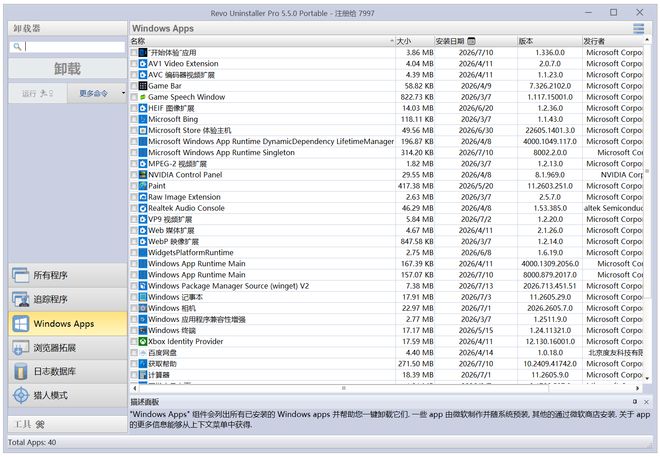Screen dimensions: 660x457
Task: Click the Microsoft Bing app icon
Action: tap(143, 119)
